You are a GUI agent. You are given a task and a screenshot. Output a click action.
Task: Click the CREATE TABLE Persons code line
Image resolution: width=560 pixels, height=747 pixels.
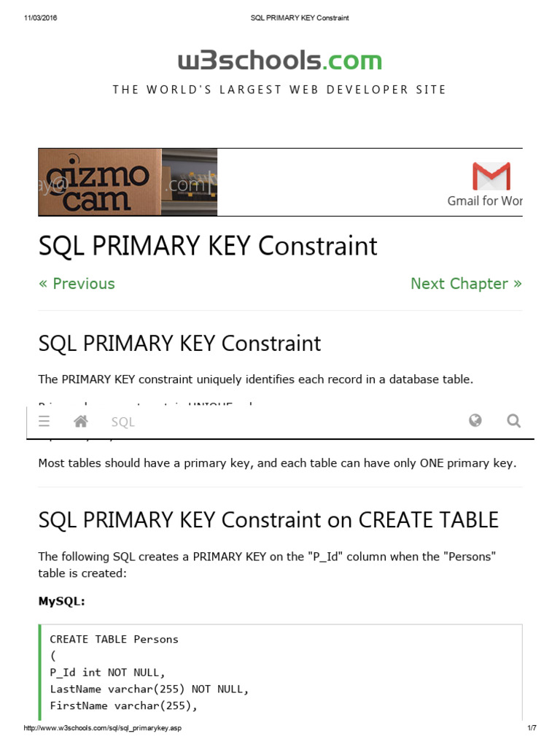[x=114, y=639]
